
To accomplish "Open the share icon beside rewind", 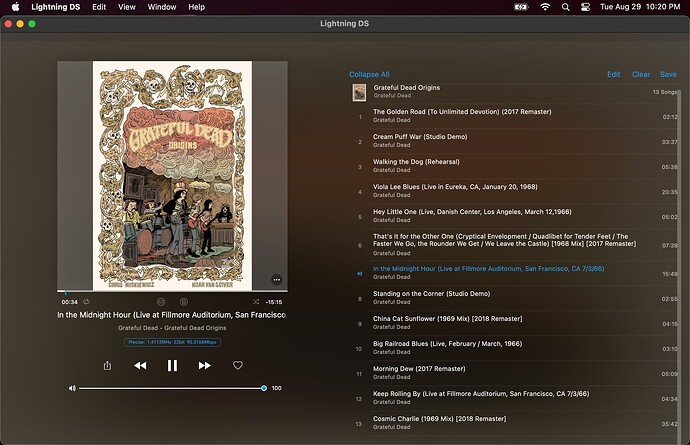I will pos(107,365).
